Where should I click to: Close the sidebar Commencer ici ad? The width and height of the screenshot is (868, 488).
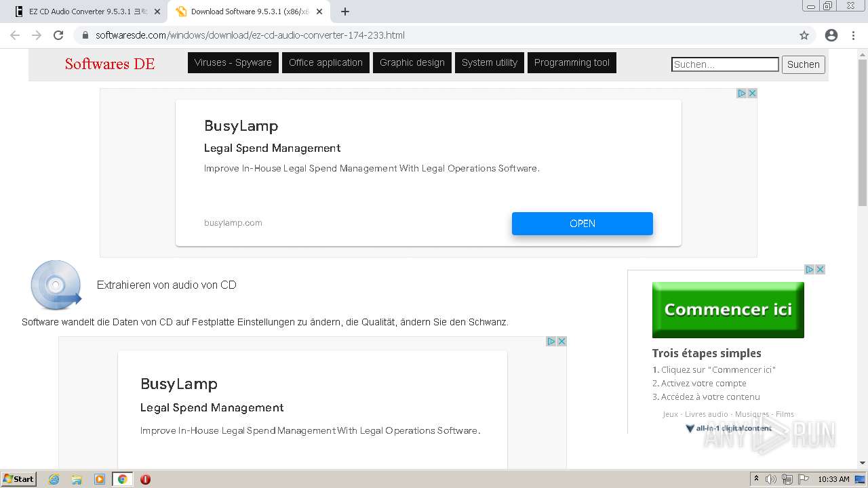pyautogui.click(x=820, y=270)
